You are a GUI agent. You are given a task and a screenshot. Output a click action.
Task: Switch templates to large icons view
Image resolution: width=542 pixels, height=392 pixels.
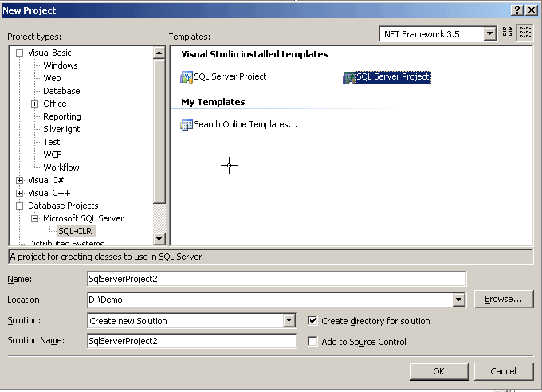click(x=507, y=33)
